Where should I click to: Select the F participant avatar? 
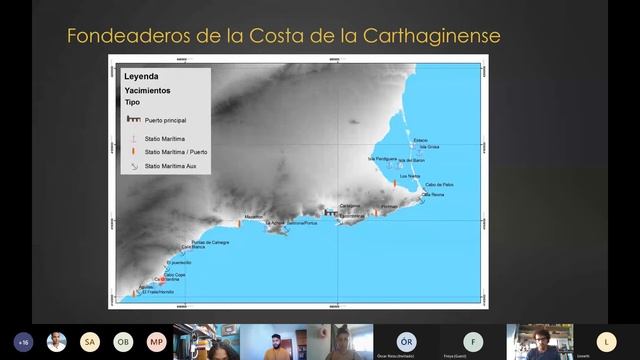coord(473,342)
